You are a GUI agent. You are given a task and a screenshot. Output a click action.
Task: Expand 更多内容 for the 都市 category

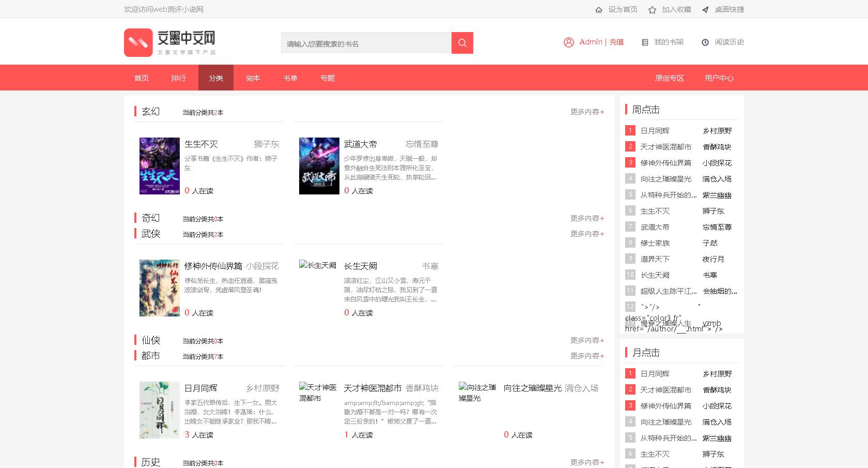pos(586,356)
